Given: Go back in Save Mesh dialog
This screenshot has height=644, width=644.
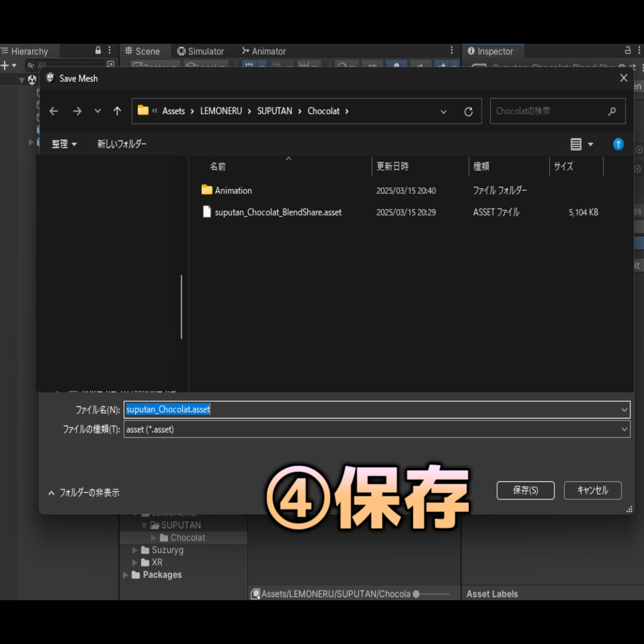Looking at the screenshot, I should [x=54, y=111].
